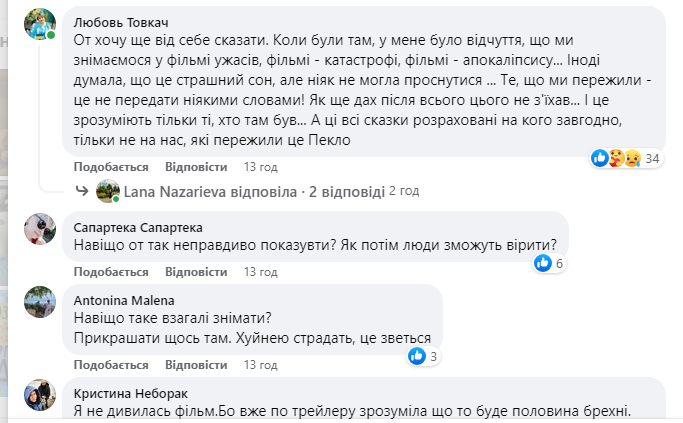Open Кристина Неборак author name link
Viewport: 683px width, 423px height.
pos(130,392)
